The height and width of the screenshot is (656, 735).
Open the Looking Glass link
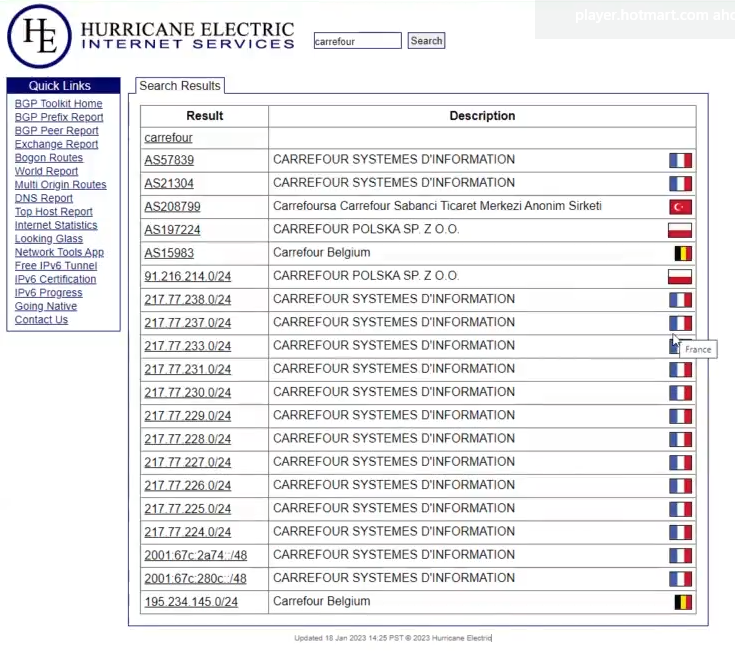[49, 239]
